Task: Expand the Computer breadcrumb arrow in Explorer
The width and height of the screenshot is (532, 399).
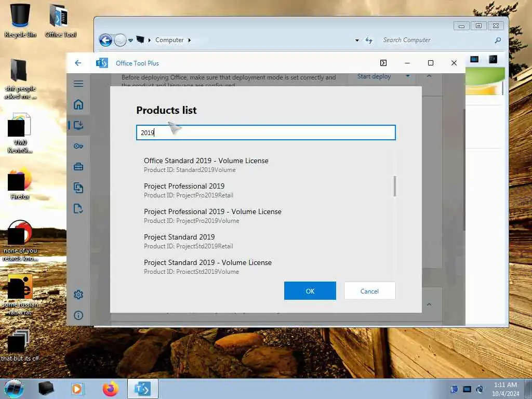Action: point(190,40)
